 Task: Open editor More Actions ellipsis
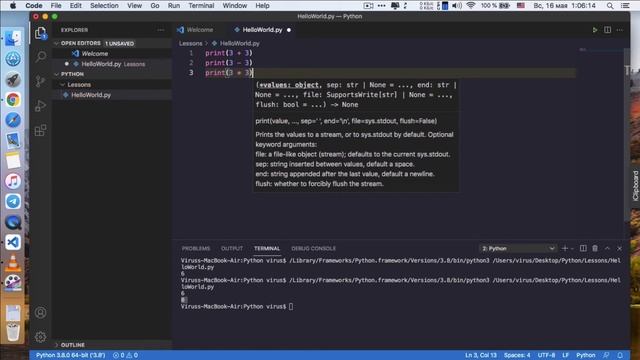pyautogui.click(x=620, y=30)
